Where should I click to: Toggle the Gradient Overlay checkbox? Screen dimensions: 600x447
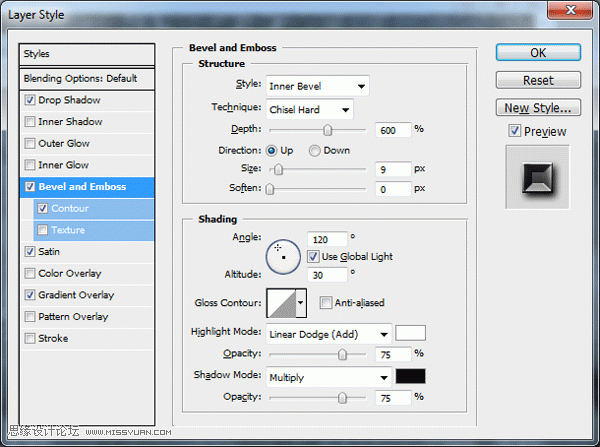pos(30,295)
